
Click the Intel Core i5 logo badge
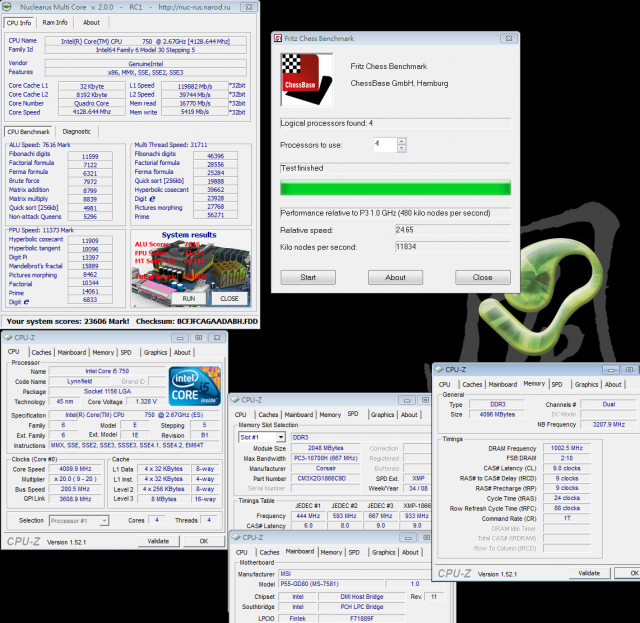click(195, 386)
